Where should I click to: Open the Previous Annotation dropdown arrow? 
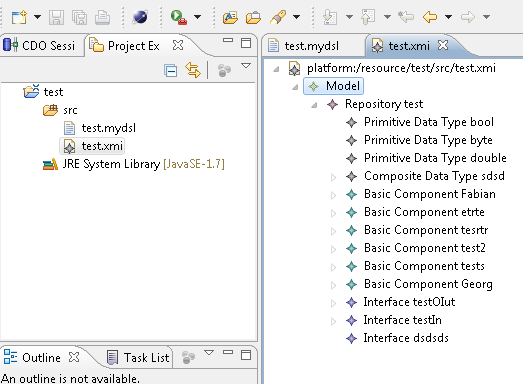tap(387, 17)
